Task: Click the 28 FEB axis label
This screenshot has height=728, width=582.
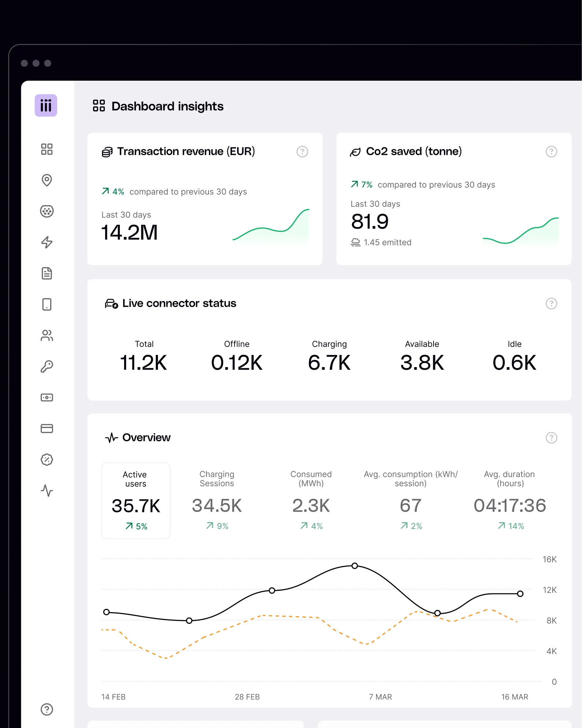Action: pos(247,697)
